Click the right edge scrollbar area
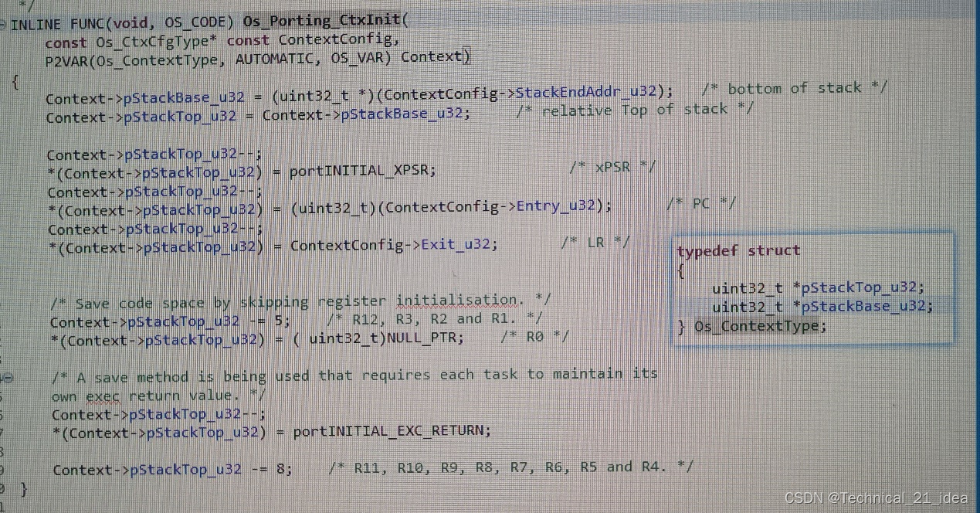980x513 pixels. (x=975, y=255)
